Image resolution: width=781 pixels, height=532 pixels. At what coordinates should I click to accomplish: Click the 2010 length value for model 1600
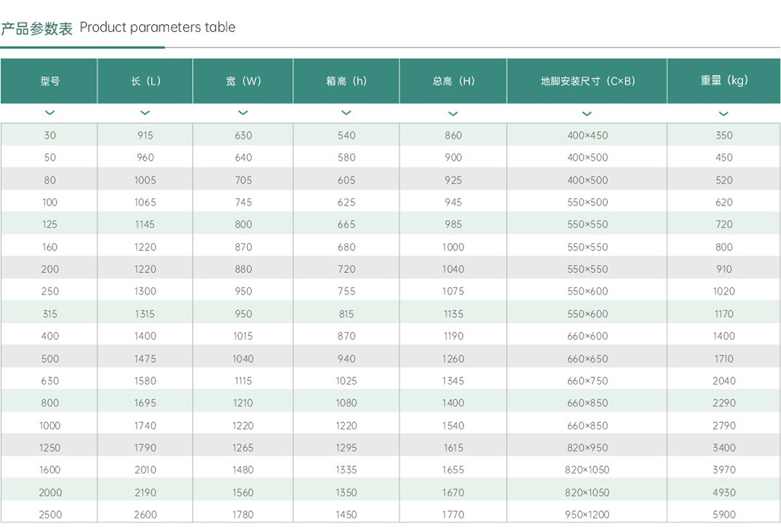click(x=145, y=470)
